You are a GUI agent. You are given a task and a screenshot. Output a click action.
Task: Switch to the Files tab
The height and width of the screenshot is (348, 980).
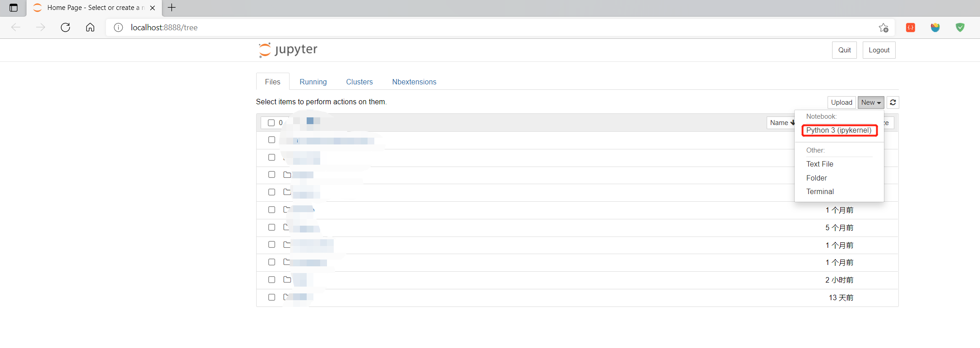click(x=272, y=82)
